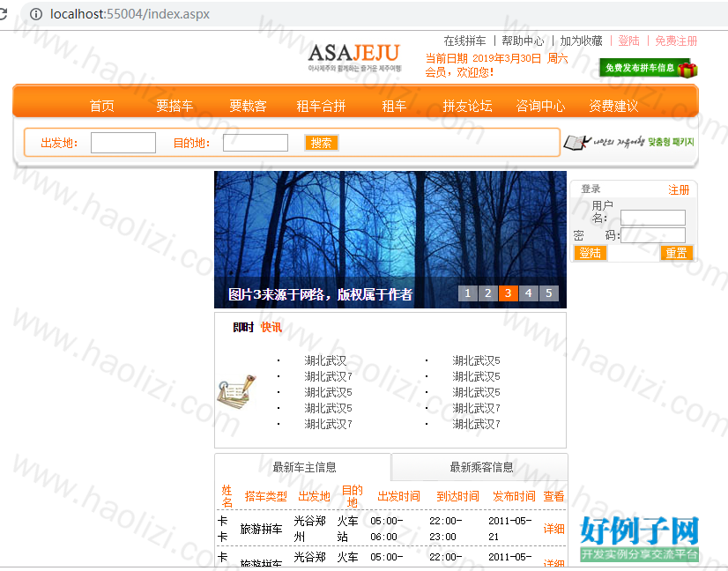Click the 图片3来源于网络 slideshow caption

(x=320, y=294)
